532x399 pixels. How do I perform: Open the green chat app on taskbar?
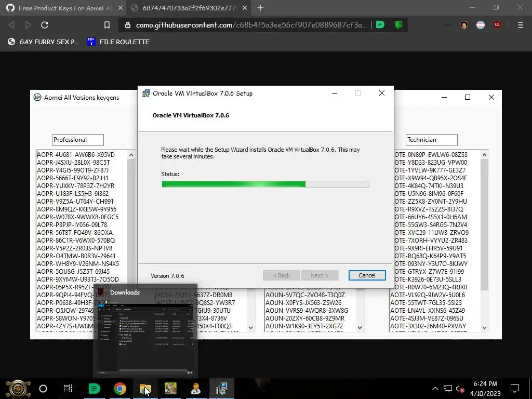[94, 389]
